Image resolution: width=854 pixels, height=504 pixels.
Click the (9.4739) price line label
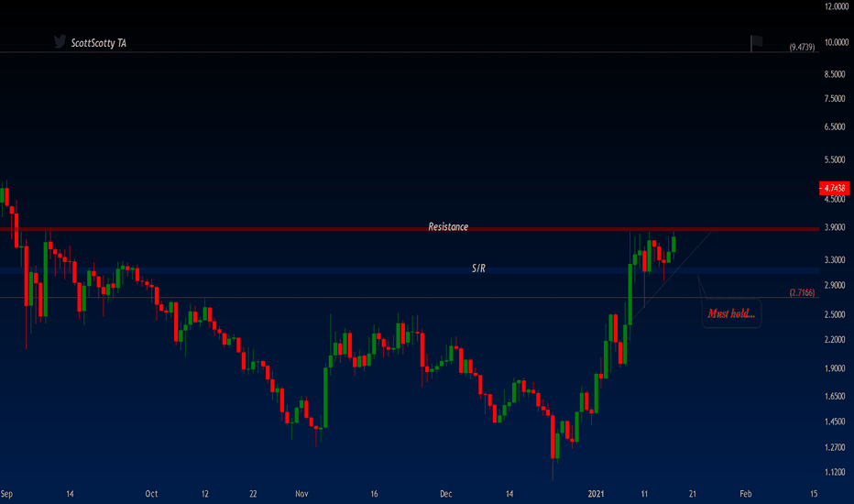pos(802,48)
